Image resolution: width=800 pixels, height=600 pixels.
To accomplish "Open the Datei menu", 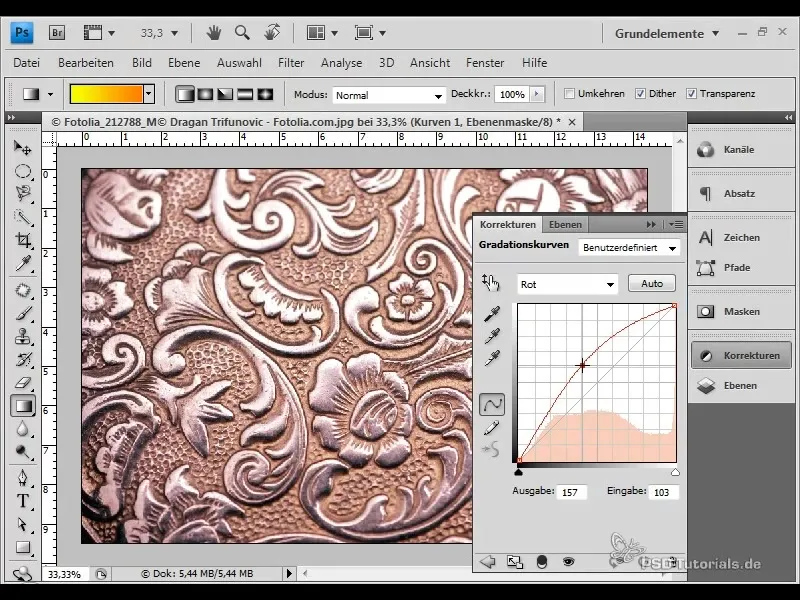I will pos(27,63).
